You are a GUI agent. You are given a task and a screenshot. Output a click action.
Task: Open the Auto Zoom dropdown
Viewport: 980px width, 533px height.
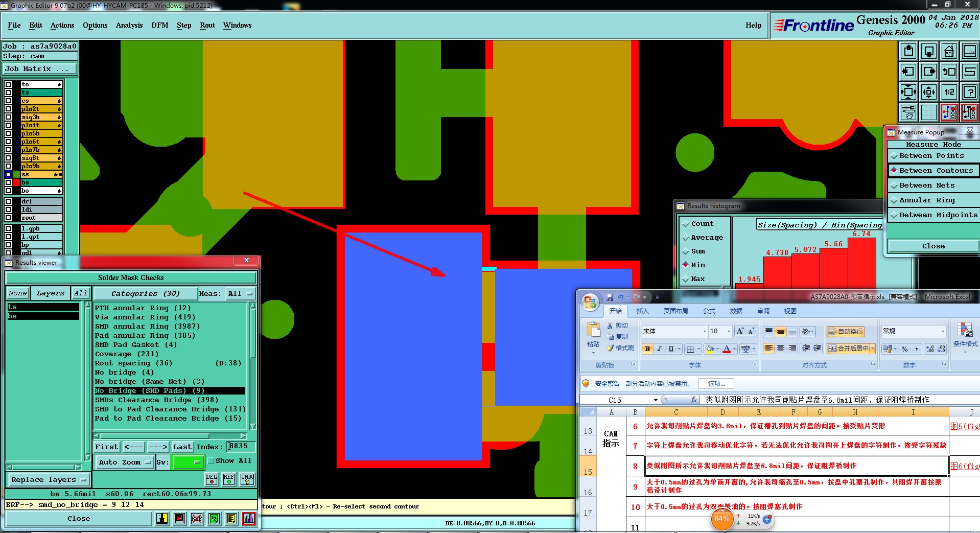[x=125, y=462]
